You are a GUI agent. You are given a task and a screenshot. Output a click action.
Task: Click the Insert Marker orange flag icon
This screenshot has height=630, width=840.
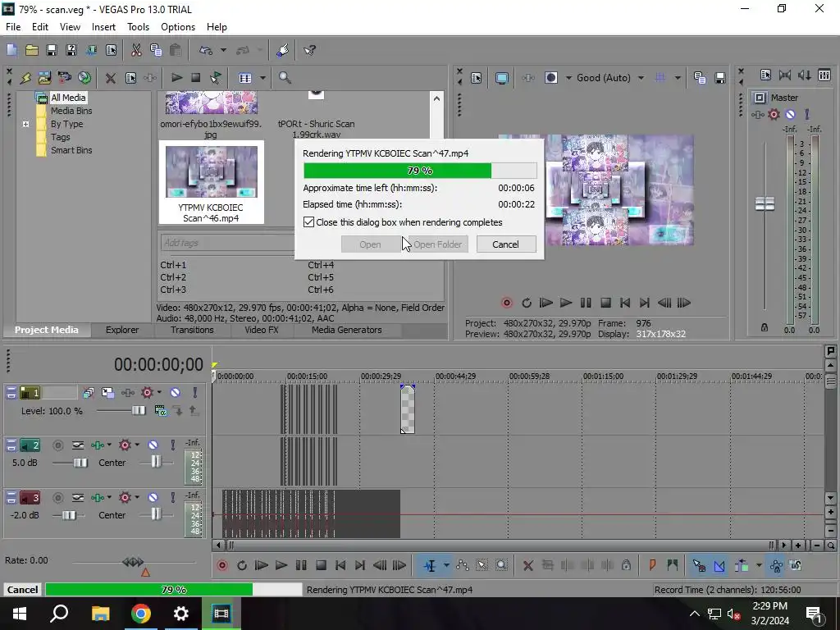(652, 565)
